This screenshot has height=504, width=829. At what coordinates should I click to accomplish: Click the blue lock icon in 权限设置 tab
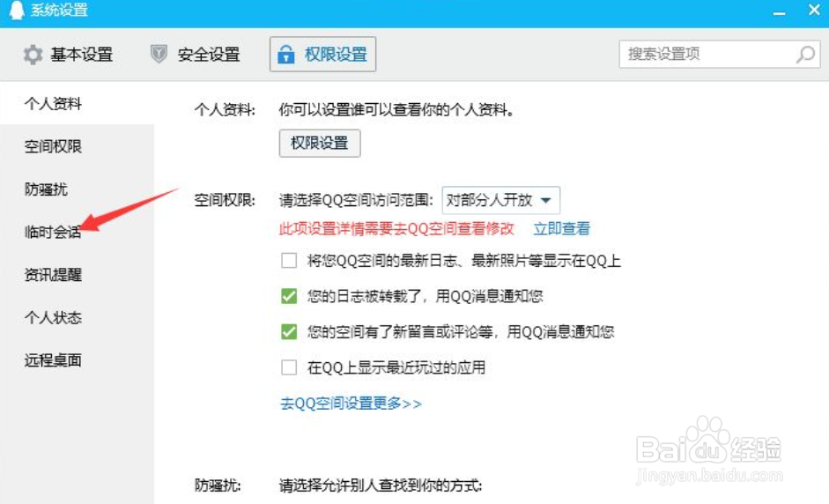click(286, 54)
